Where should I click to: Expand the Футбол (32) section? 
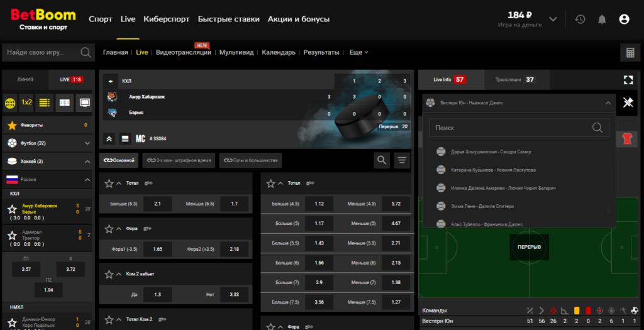(87, 143)
